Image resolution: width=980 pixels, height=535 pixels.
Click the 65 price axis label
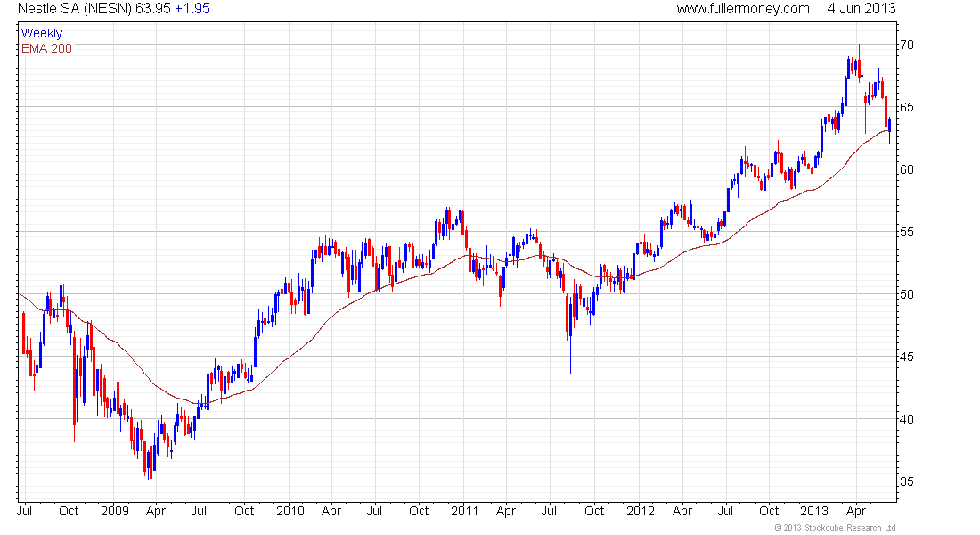(906, 107)
